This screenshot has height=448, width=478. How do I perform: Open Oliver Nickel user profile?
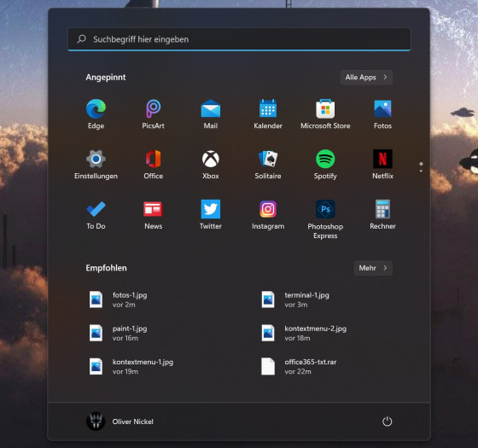[x=119, y=422]
